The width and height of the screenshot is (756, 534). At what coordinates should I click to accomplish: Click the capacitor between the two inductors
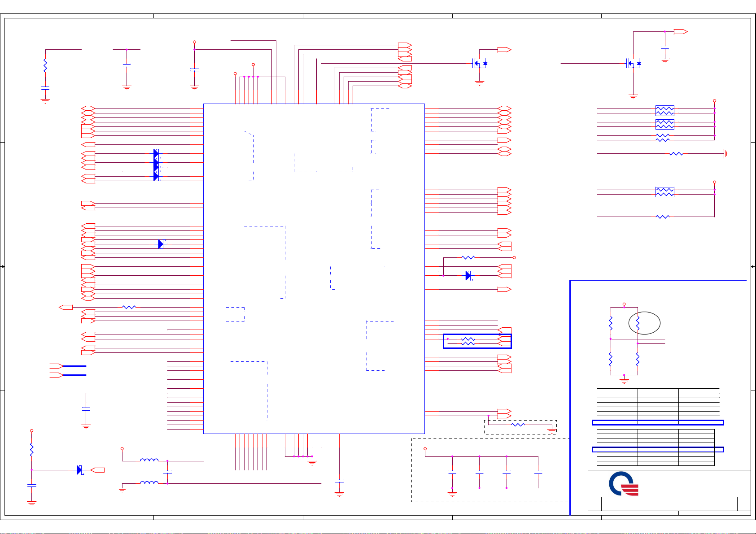click(x=167, y=472)
